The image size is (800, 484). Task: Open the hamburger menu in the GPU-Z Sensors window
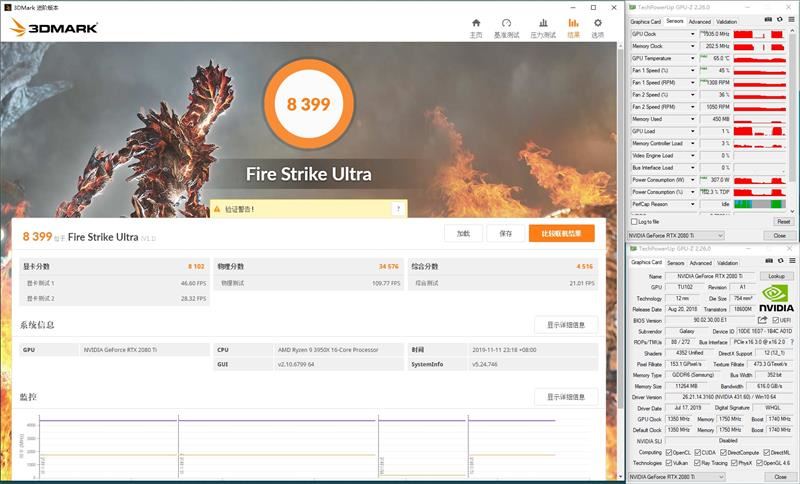791,19
